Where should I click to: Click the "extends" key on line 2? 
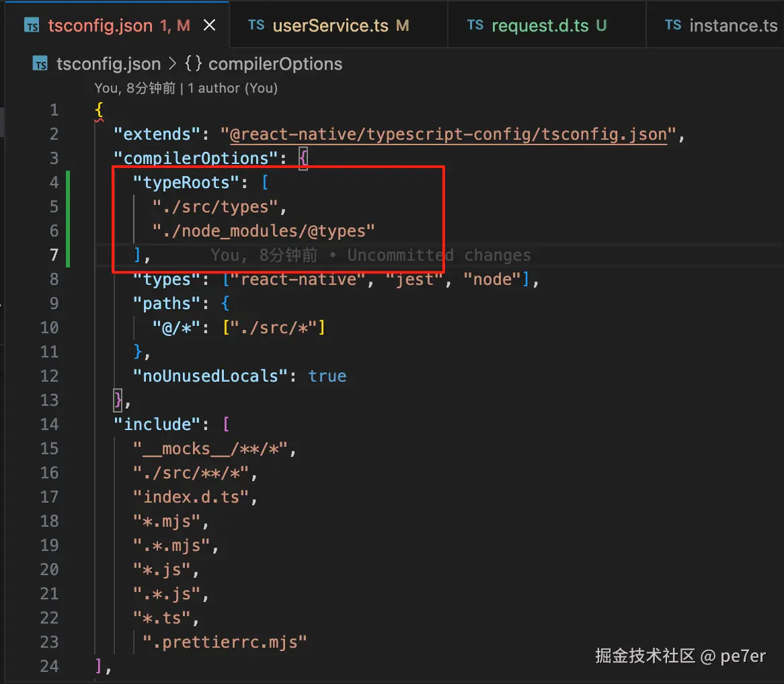(157, 134)
